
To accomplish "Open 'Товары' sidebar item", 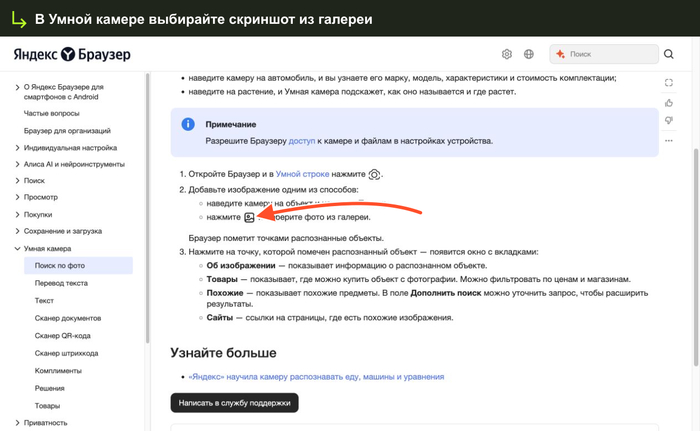I will (47, 406).
